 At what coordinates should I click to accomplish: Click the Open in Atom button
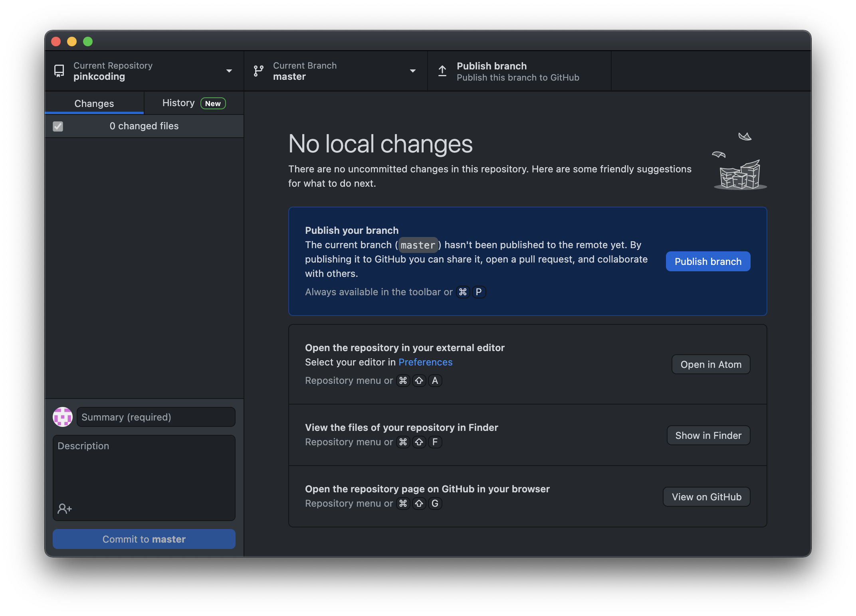[x=711, y=364]
